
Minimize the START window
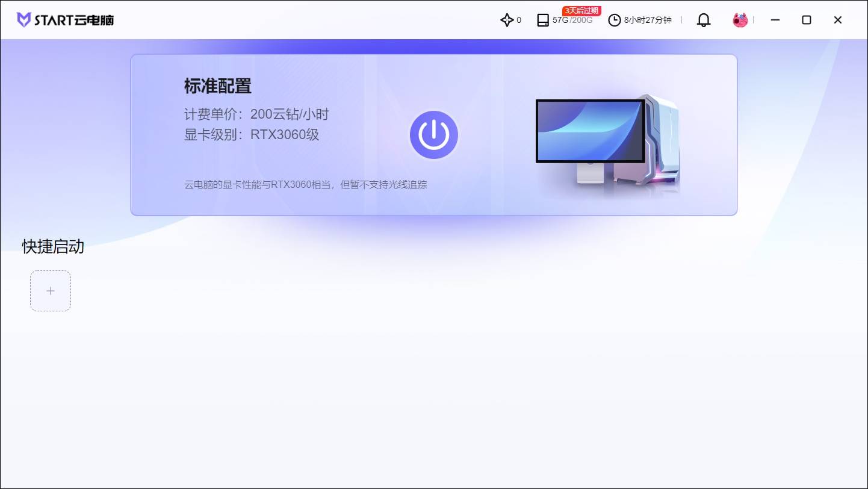pyautogui.click(x=775, y=20)
